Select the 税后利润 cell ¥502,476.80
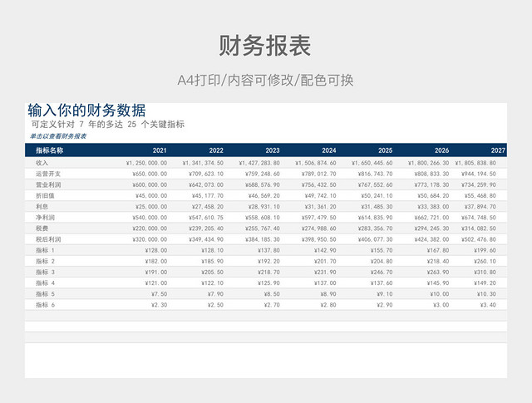 [x=479, y=239]
